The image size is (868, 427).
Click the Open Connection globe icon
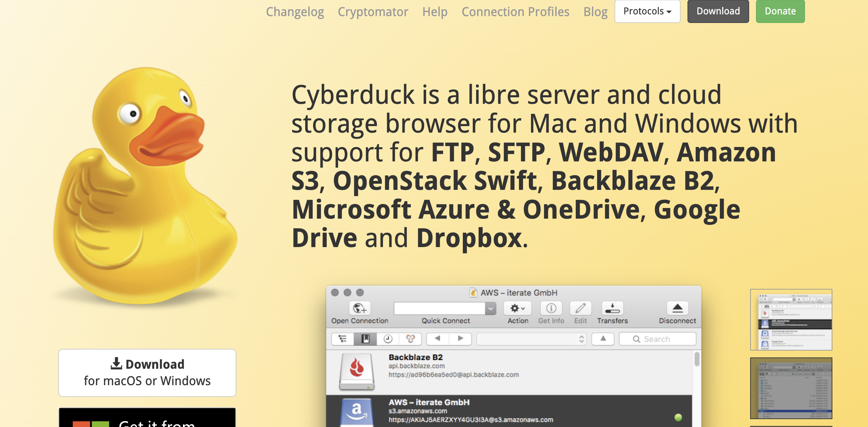tap(359, 308)
